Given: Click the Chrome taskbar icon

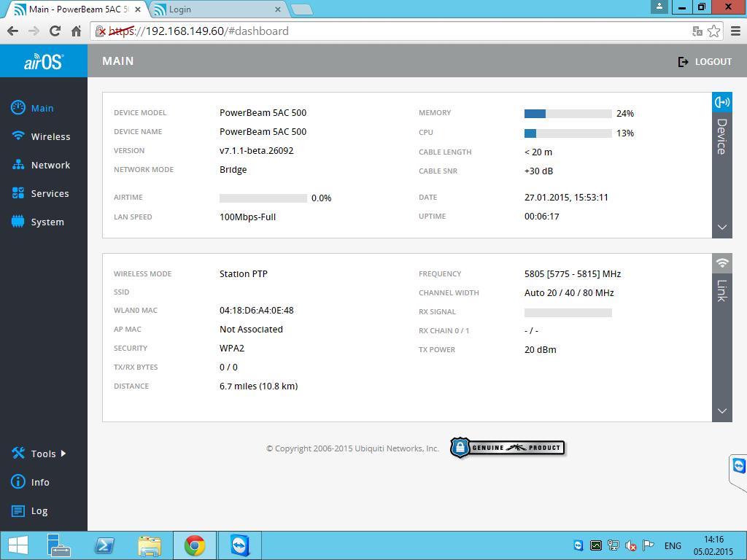Looking at the screenshot, I should pyautogui.click(x=195, y=545).
